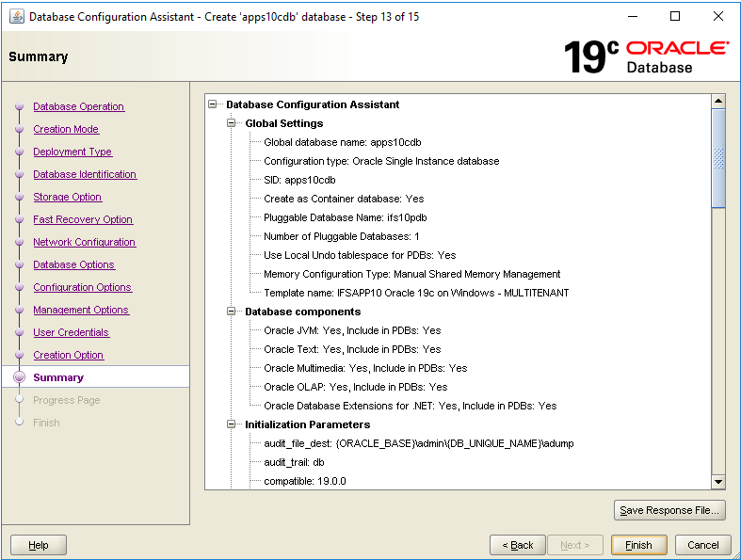Select the 'Global Settings' heading text
Viewport: 741px width, 560px height.
tap(284, 123)
